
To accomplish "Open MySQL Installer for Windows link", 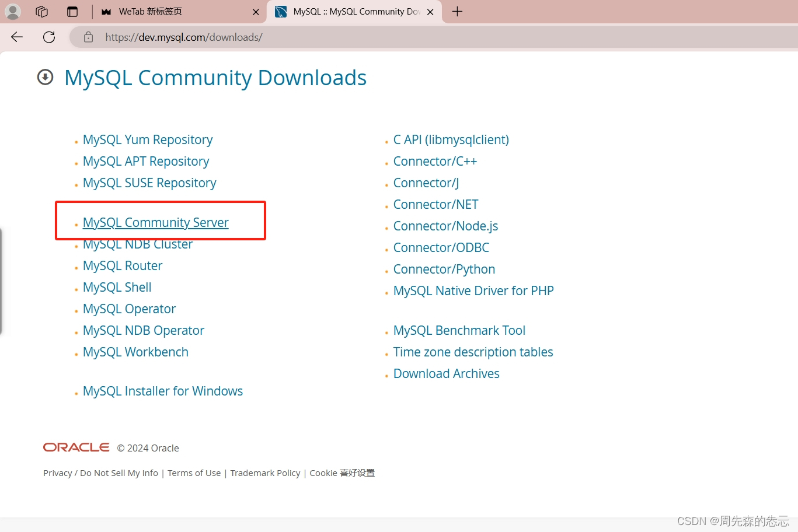I will (163, 391).
